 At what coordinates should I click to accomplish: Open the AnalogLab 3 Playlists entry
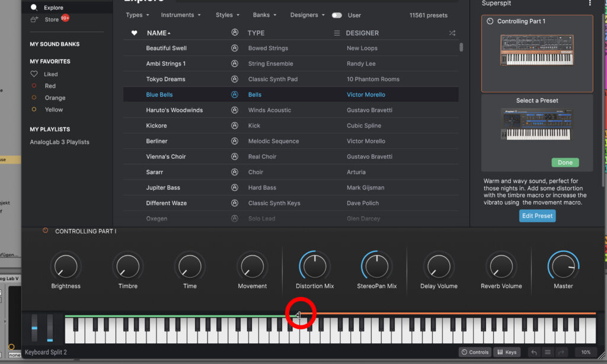[x=60, y=142]
